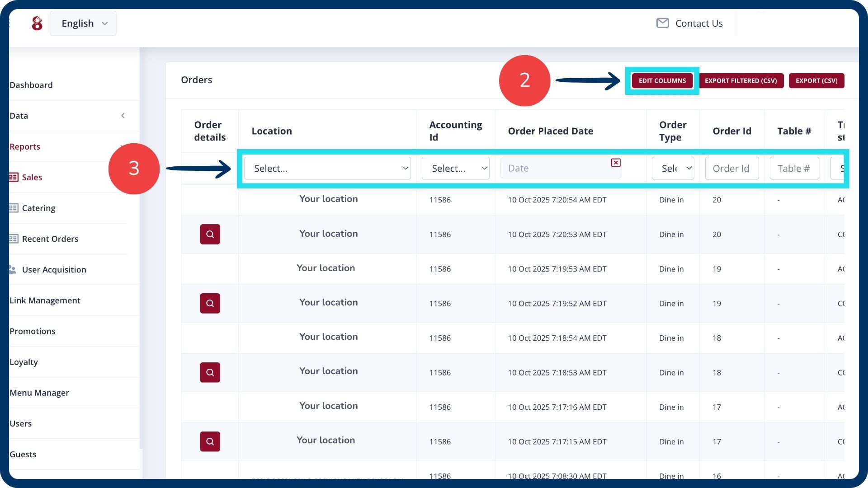Click the Order Id filter field
Image resolution: width=868 pixels, height=488 pixels.
pos(731,168)
